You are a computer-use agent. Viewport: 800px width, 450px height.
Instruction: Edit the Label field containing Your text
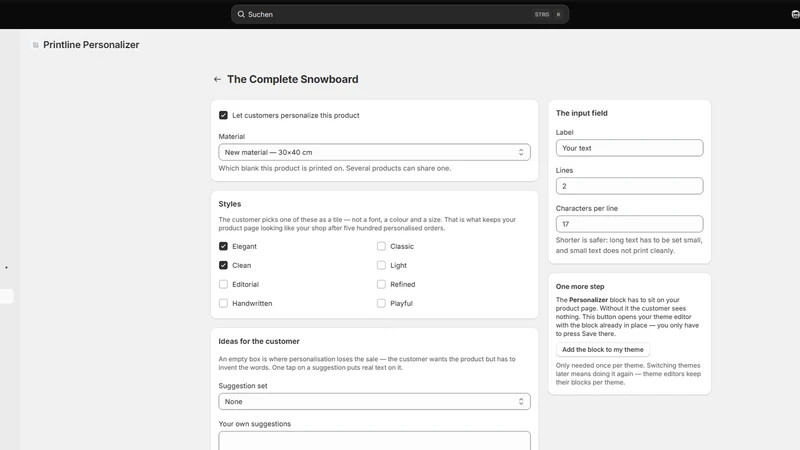(x=630, y=148)
